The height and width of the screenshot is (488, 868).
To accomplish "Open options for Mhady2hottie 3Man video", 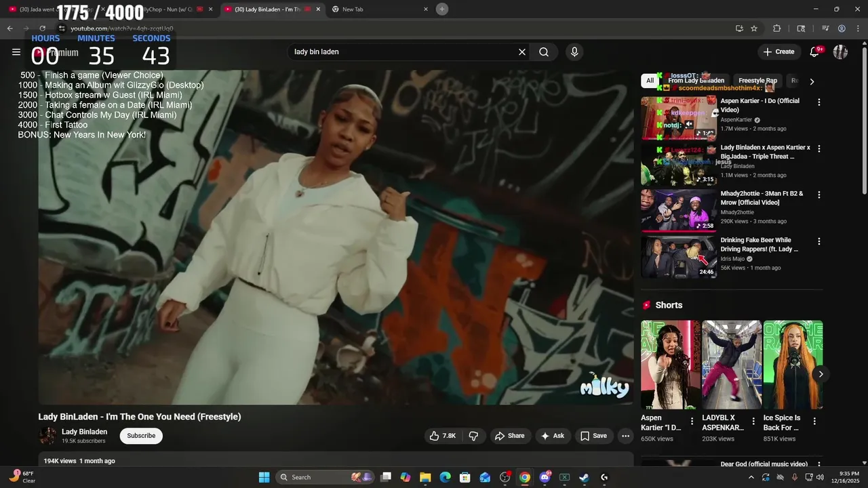I will coord(818,195).
